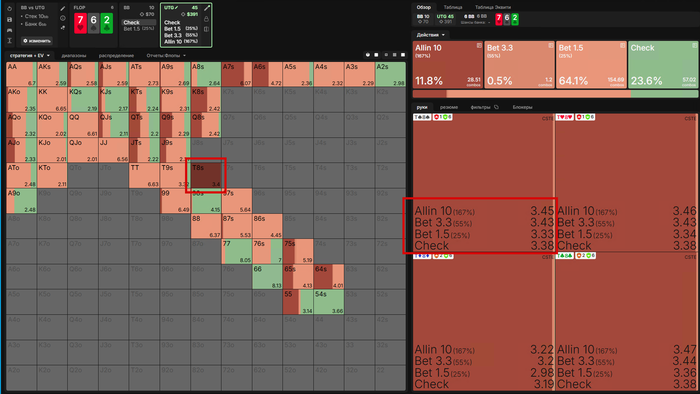Select the BB Check action
The image size is (700, 394).
(x=138, y=22)
